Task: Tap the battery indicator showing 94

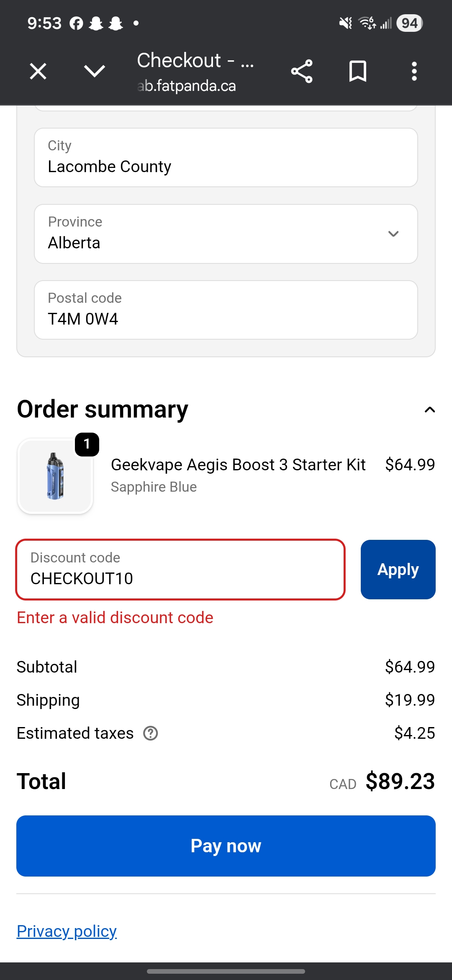Action: (409, 23)
